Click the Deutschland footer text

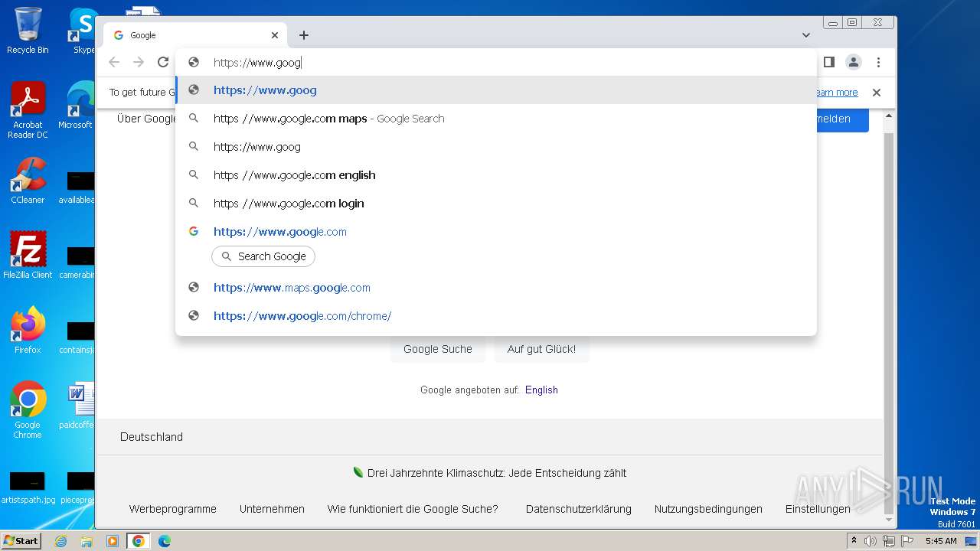click(152, 437)
